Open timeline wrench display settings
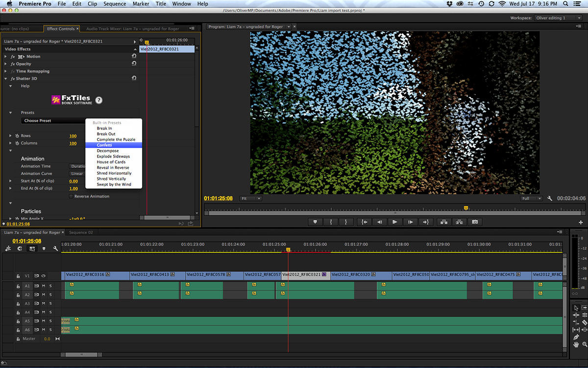588x368 pixels. point(55,249)
